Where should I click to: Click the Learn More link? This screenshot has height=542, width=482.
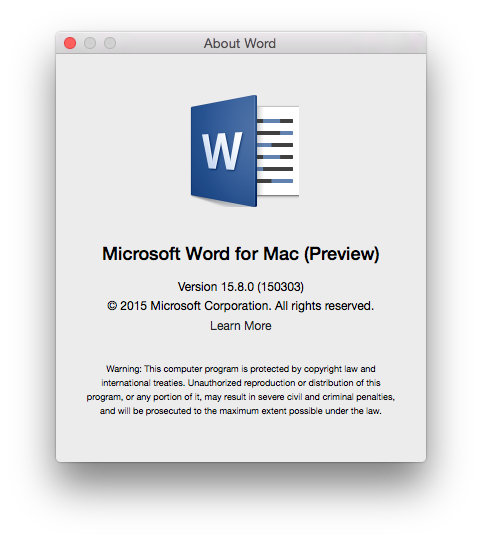[x=241, y=326]
